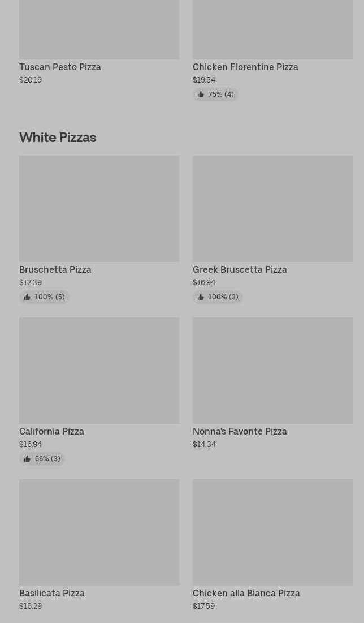The width and height of the screenshot is (364, 623).
Task: Click thumbs-up icon under Greek Bruscetta Pizza
Action: (x=201, y=297)
